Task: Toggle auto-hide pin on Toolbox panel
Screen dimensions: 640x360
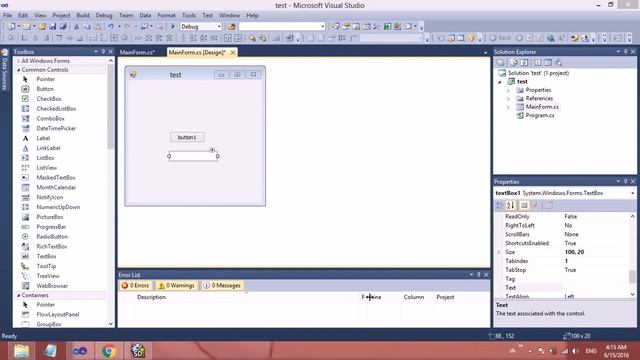Action: (x=103, y=52)
